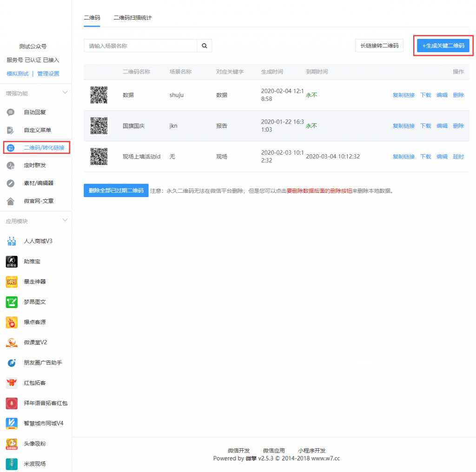Image resolution: width=476 pixels, height=472 pixels.
Task: Click the 助推宝 app icon
Action: coord(12,262)
